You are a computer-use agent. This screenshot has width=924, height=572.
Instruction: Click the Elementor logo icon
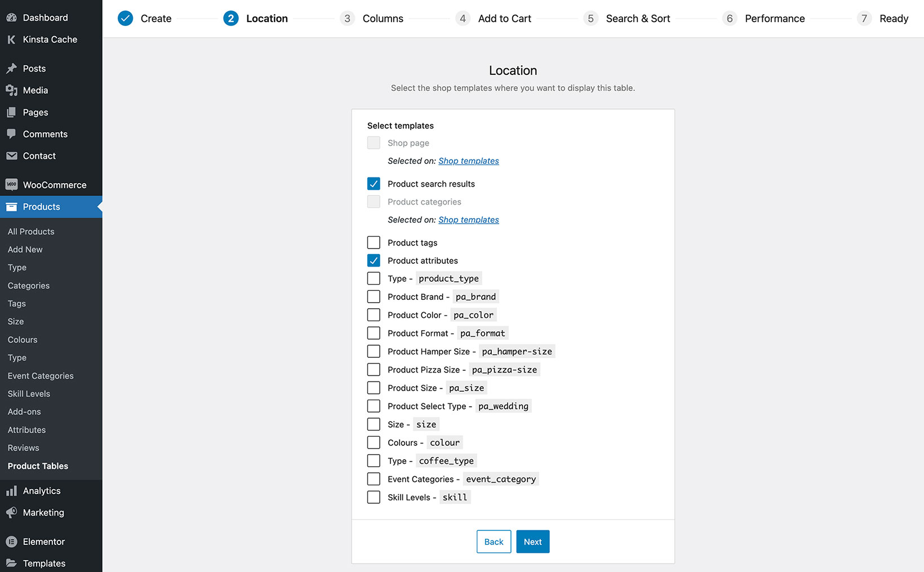(11, 542)
